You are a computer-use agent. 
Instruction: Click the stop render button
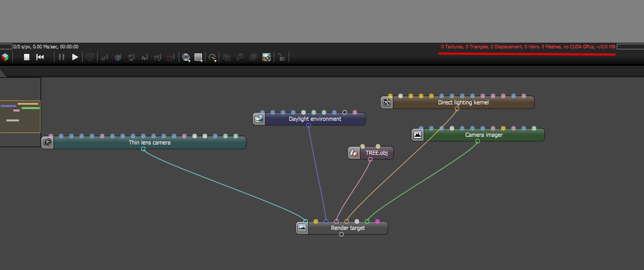point(27,57)
